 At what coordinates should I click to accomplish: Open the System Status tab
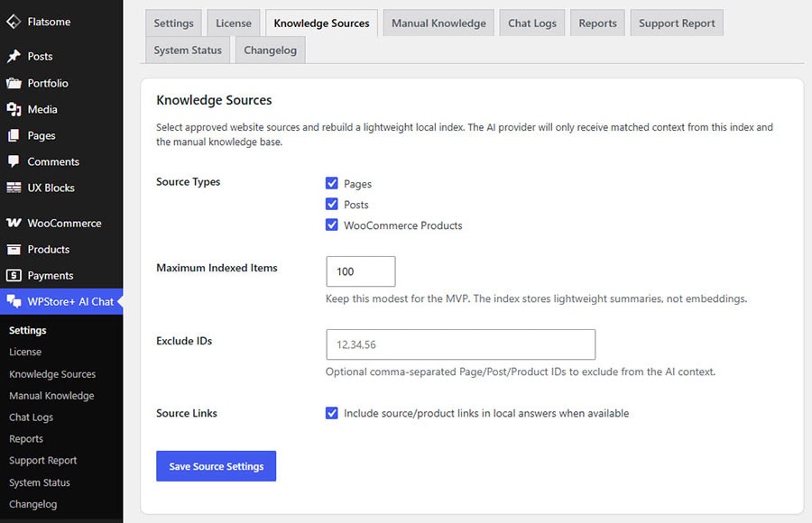tap(188, 50)
